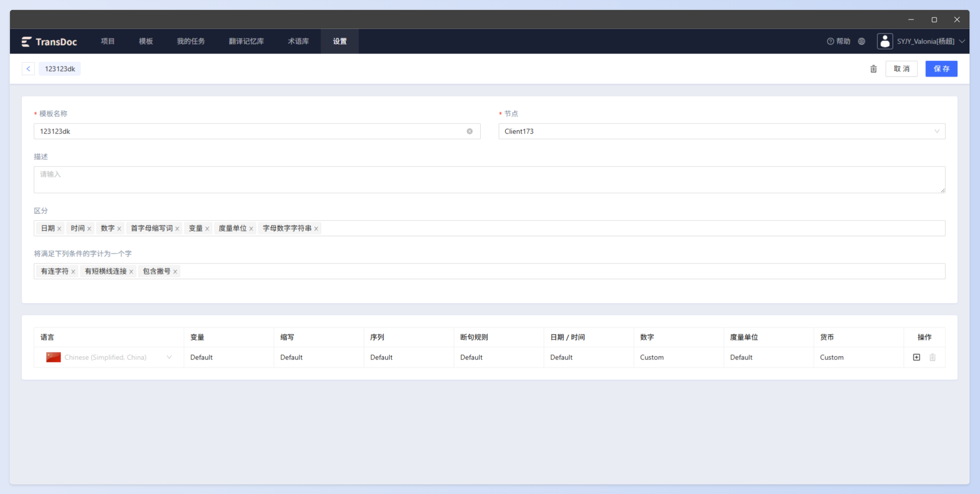Open the language globe icon
This screenshot has width=980, height=494.
tap(861, 41)
